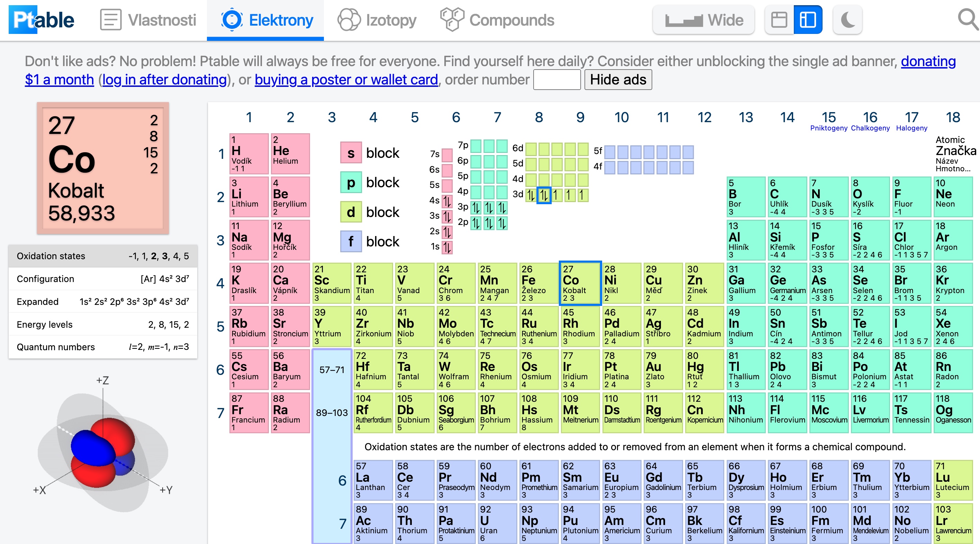Expand the 57–71 lanthanide range cell
Viewport: 980px width, 544px height.
(x=332, y=370)
